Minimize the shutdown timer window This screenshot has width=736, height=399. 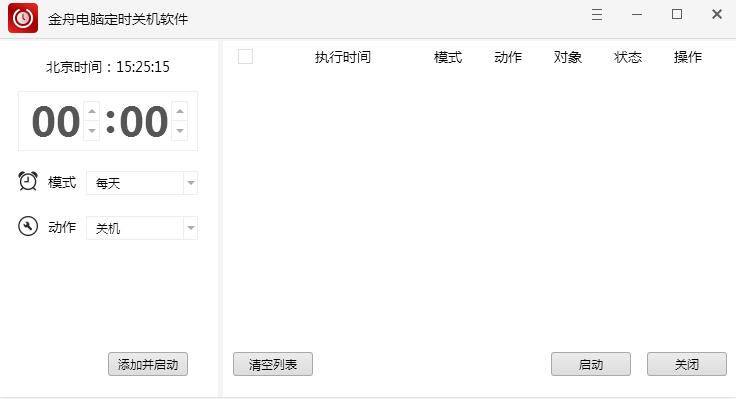637,15
